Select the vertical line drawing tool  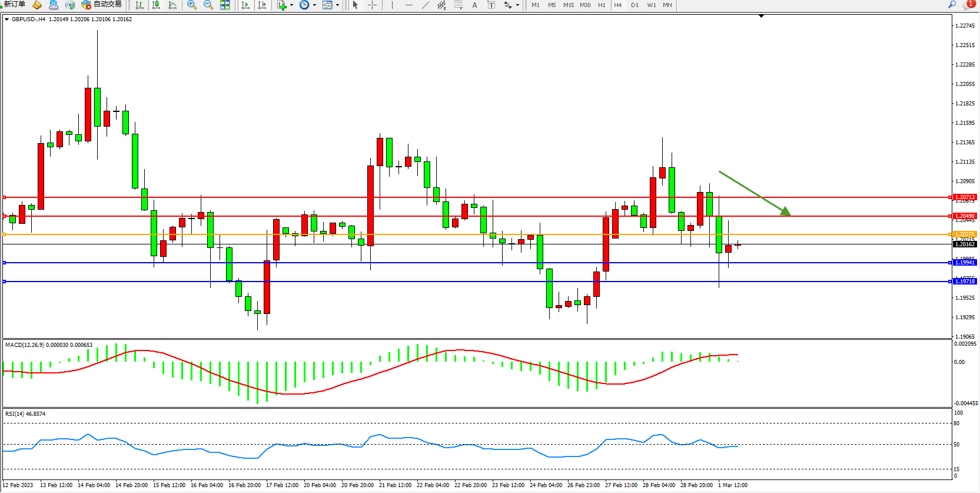pos(392,5)
